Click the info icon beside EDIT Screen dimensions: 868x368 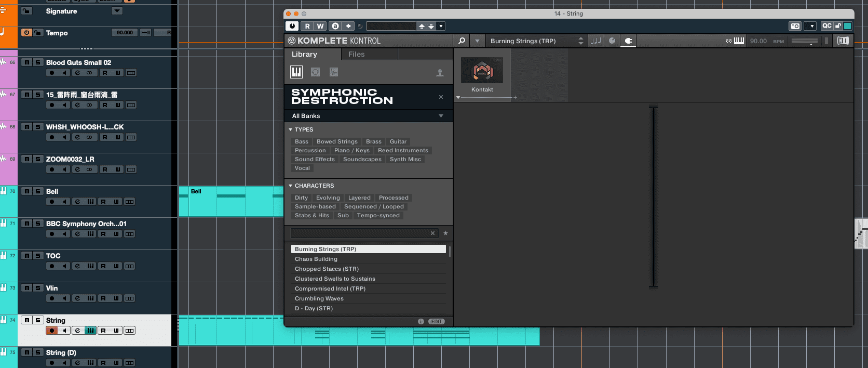point(421,321)
